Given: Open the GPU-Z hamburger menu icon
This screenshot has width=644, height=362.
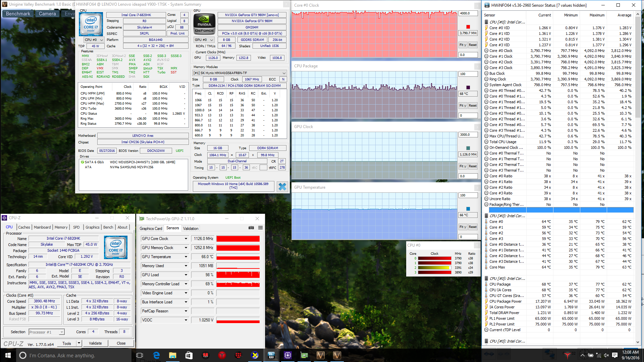Looking at the screenshot, I should pyautogui.click(x=260, y=228).
